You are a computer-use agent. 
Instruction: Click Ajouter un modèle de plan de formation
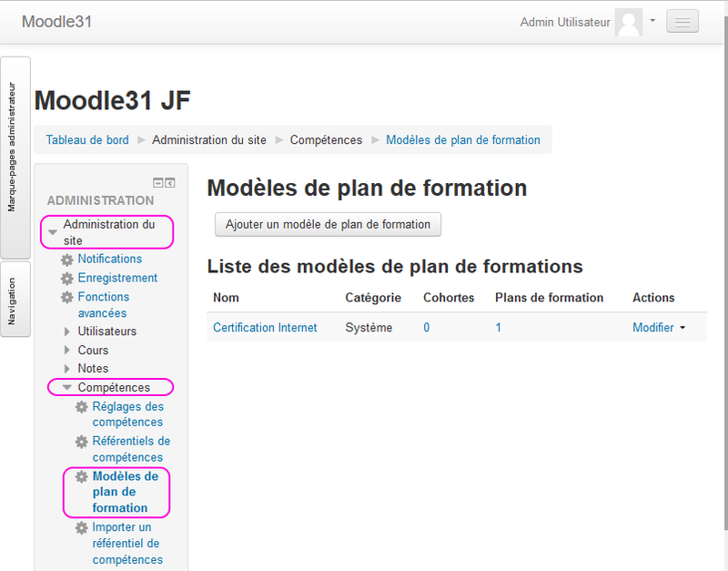[x=328, y=225]
